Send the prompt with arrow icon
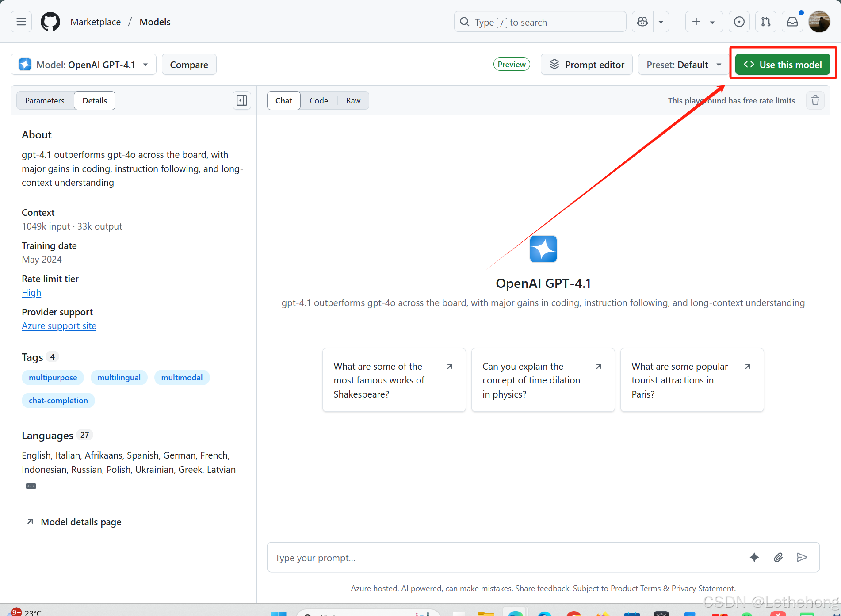This screenshot has width=841, height=616. (802, 557)
